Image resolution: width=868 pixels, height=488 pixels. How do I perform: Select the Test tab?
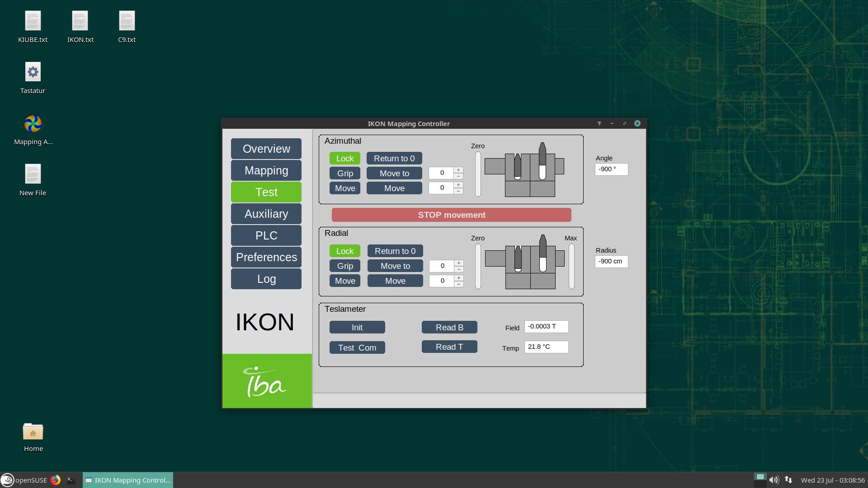266,192
